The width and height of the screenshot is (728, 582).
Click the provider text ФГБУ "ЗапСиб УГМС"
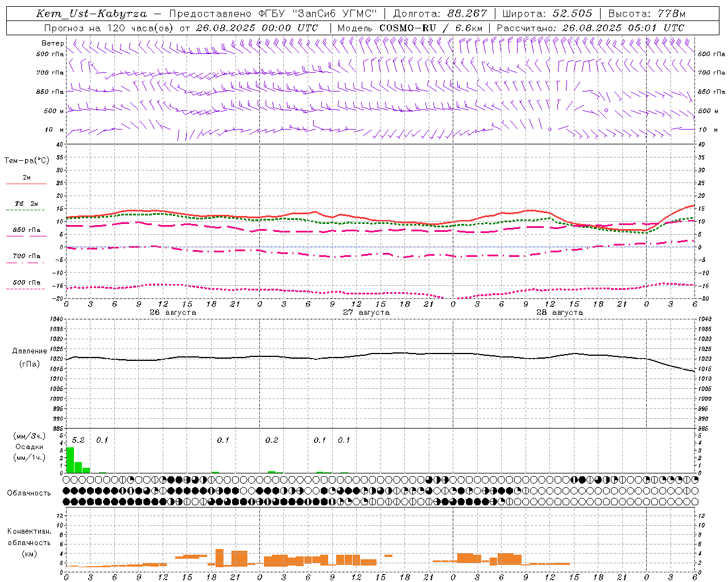318,14
